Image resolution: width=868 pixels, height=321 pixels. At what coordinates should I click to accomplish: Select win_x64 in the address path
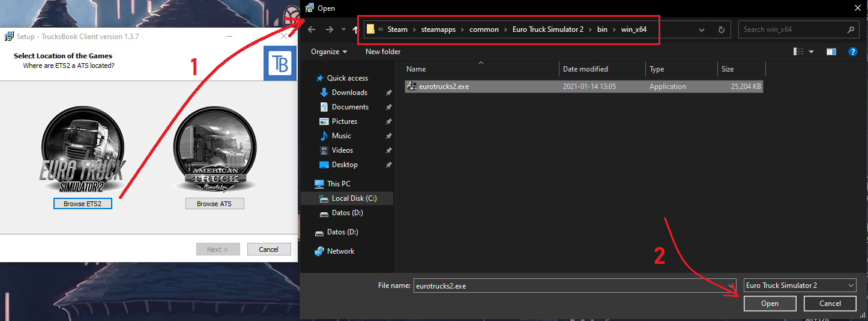[633, 29]
